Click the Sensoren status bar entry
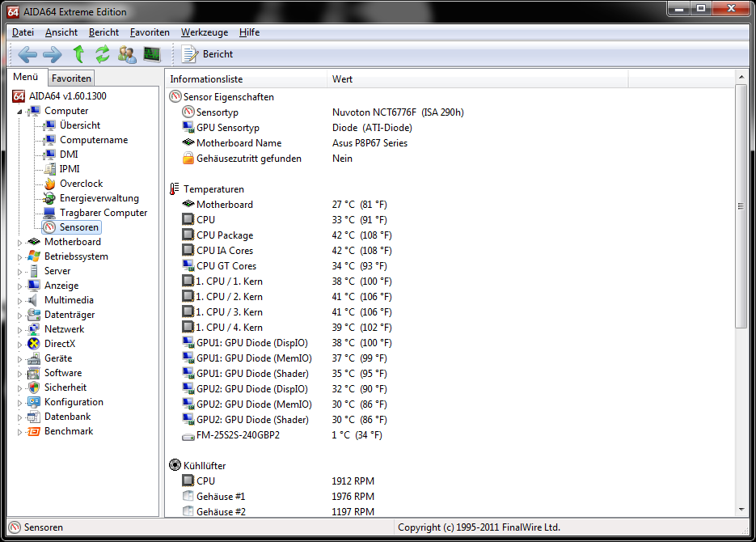 (x=36, y=527)
